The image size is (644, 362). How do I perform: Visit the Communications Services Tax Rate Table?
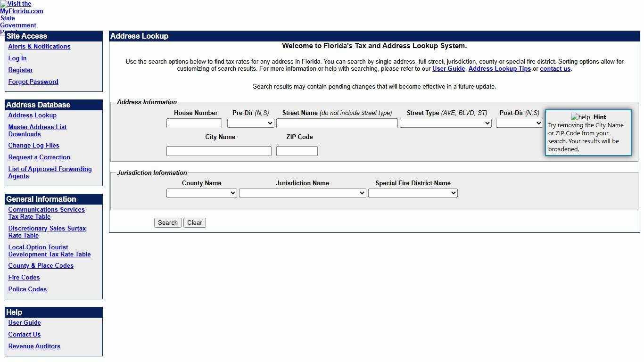point(46,213)
